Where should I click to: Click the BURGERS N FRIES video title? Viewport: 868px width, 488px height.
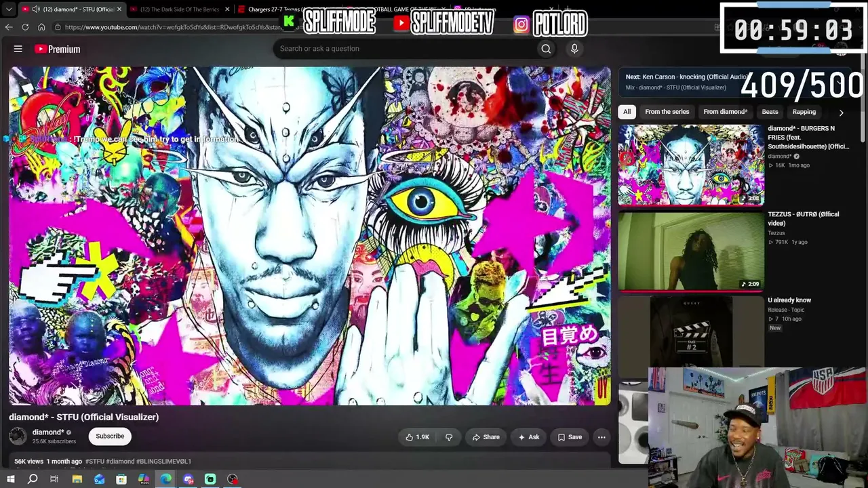(x=808, y=137)
